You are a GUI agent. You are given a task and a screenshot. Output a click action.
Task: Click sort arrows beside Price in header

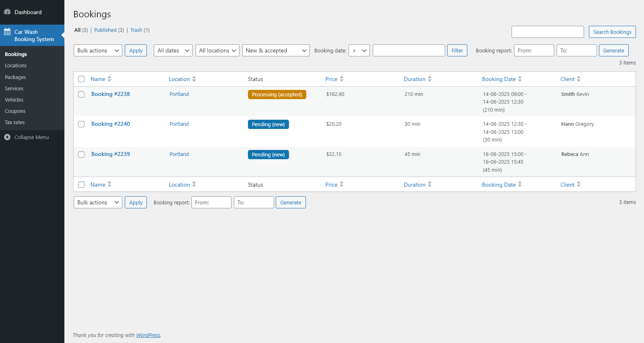click(x=342, y=79)
